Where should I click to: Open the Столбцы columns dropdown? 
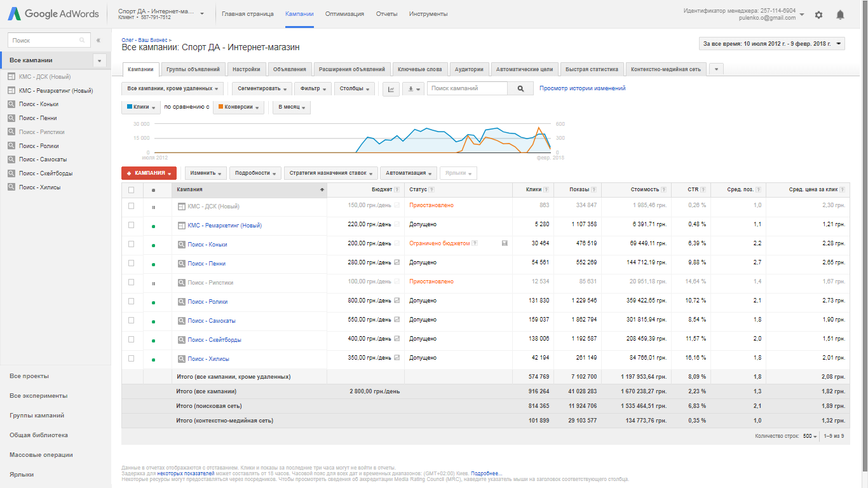[354, 89]
